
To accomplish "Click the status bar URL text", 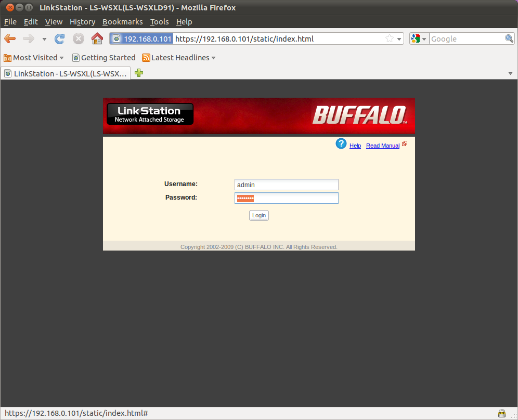I will point(76,413).
